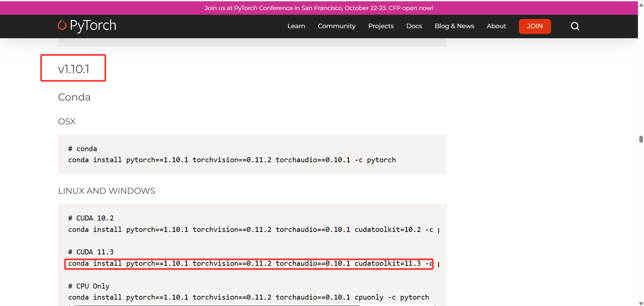This screenshot has width=644, height=306.
Task: Click the '# CUDA 11.3' comment line
Action: pos(91,252)
